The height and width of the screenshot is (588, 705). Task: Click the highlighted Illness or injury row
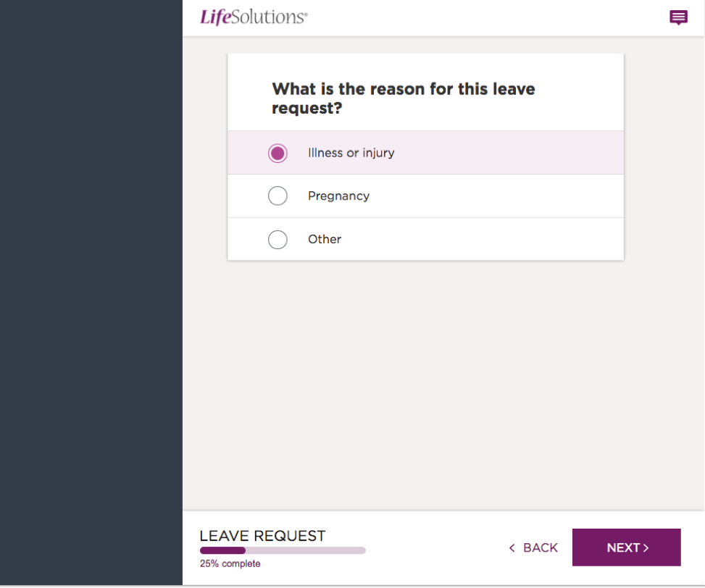tap(426, 153)
